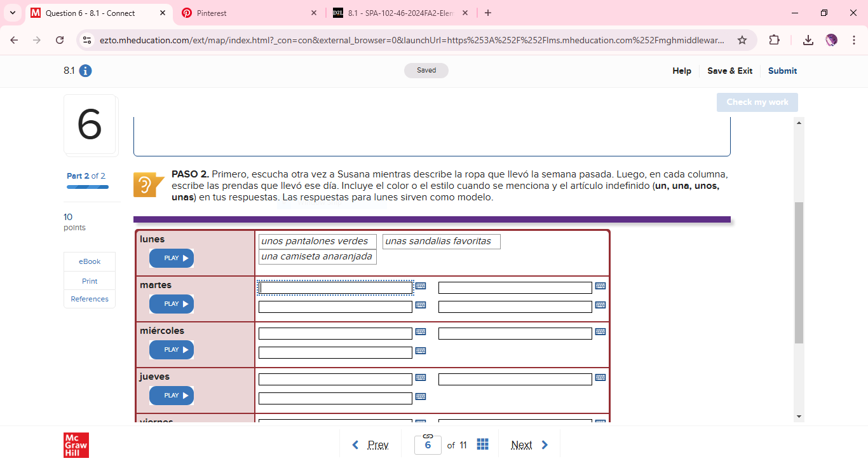This screenshot has width=868, height=463.
Task: Click model answer 'unos pantalones verdes'
Action: [x=317, y=242]
